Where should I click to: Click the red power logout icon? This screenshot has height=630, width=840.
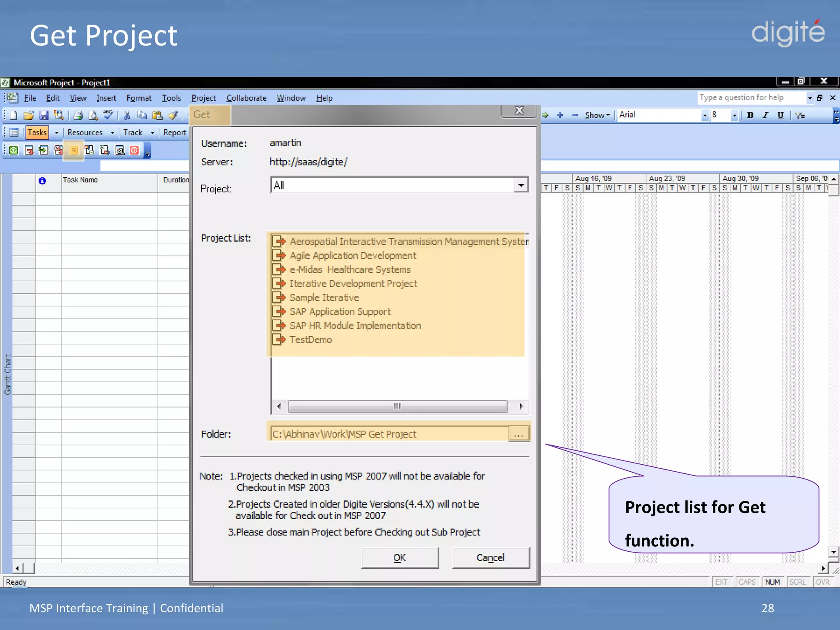134,151
